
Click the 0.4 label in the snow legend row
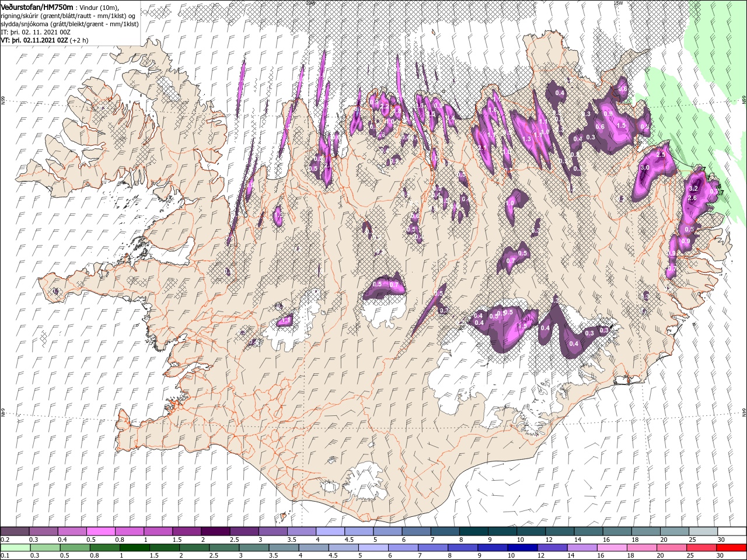pyautogui.click(x=62, y=540)
